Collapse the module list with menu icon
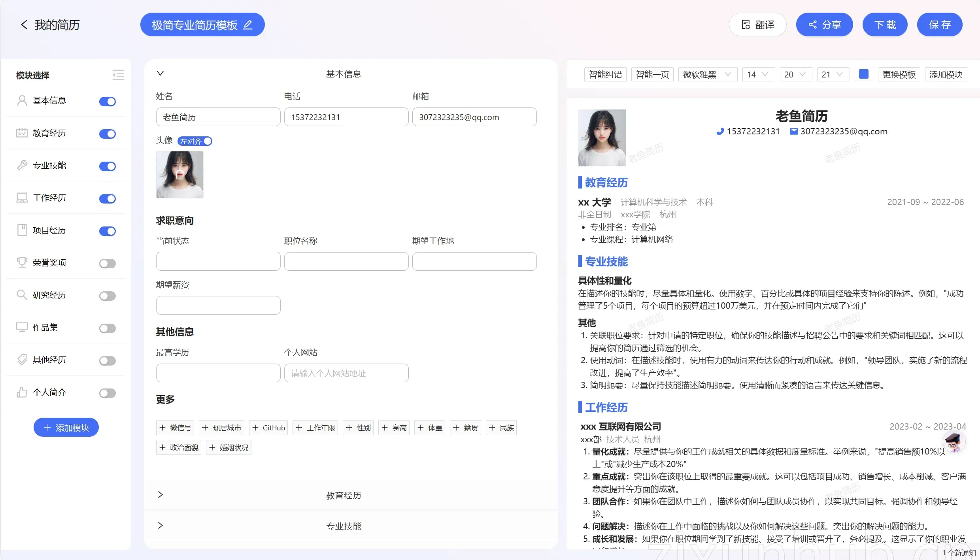 pyautogui.click(x=118, y=75)
